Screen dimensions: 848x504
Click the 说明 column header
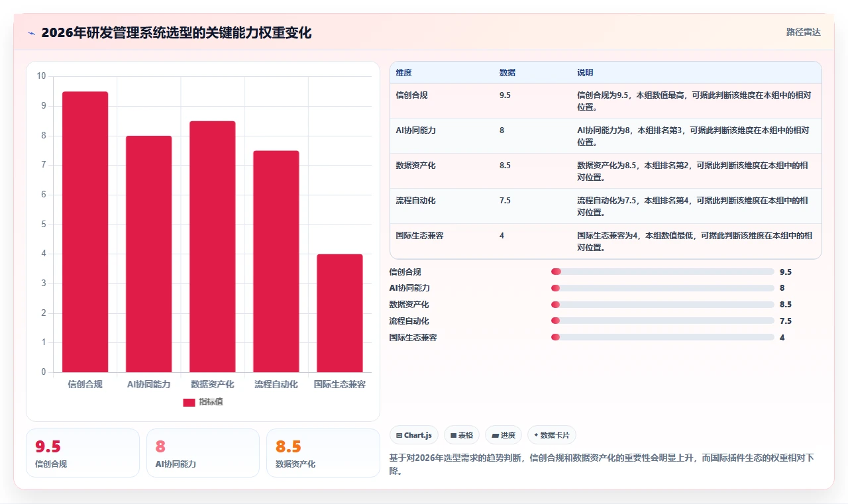click(x=585, y=73)
